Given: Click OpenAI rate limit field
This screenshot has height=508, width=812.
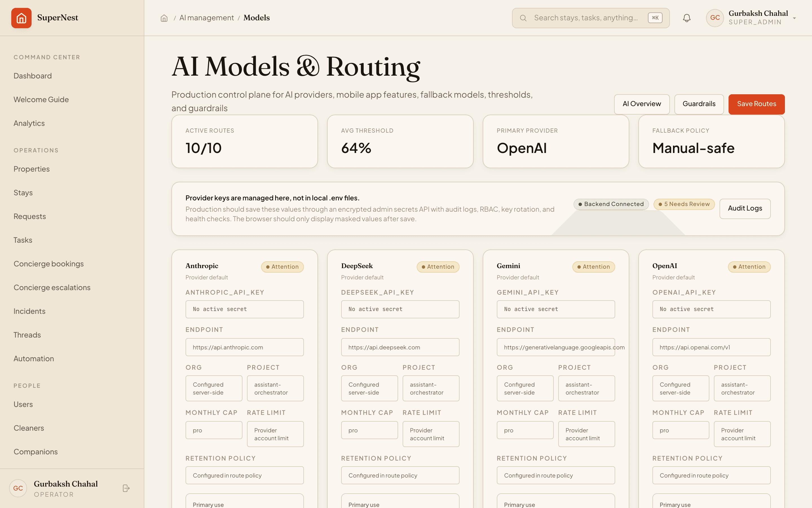Looking at the screenshot, I should click(742, 434).
